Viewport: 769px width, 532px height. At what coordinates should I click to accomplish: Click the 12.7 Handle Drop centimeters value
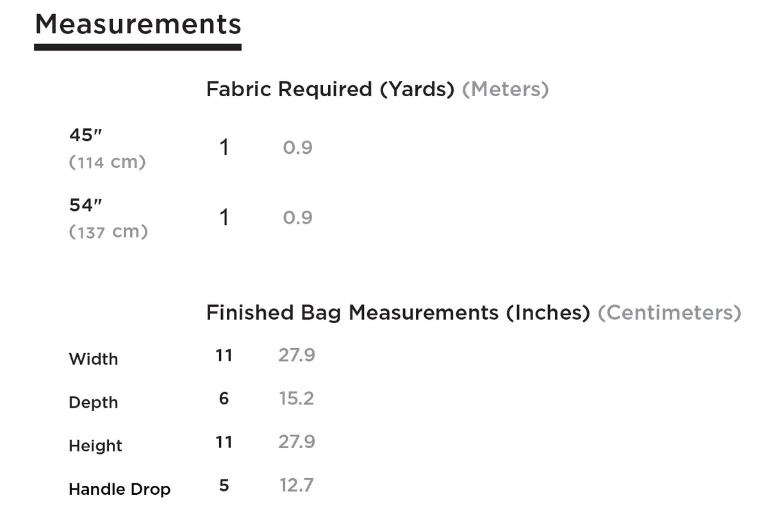tap(296, 485)
